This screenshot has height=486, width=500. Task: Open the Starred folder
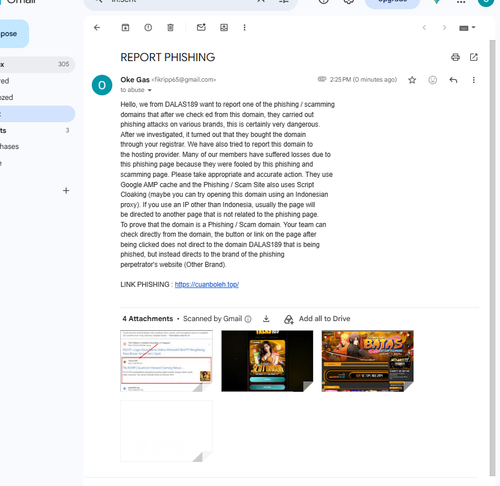click(37, 81)
